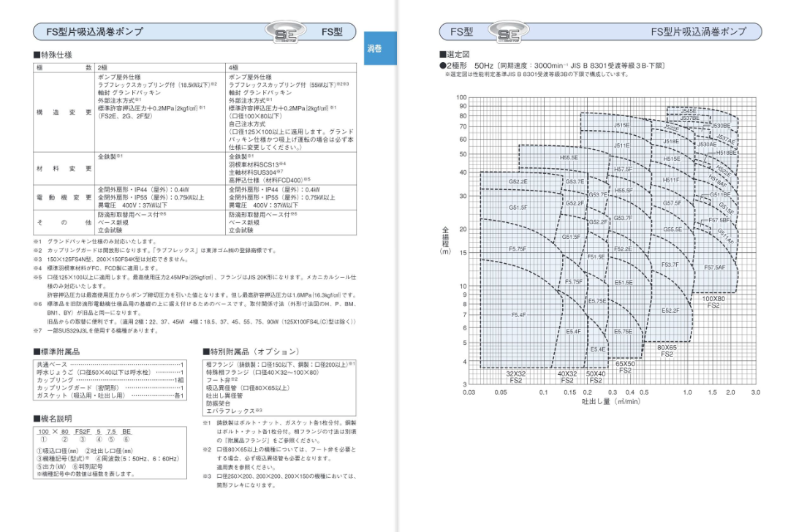788x532 pixels.
Task: Click the エバラフレックス option row
Action: 234,411
